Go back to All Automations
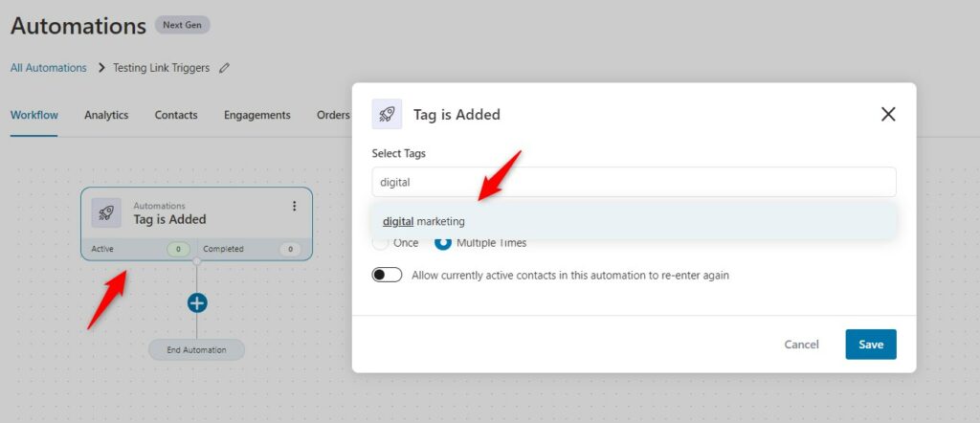 tap(48, 68)
